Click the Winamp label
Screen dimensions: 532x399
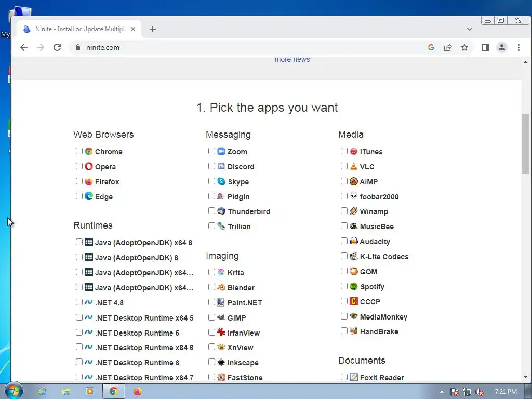pyautogui.click(x=374, y=211)
